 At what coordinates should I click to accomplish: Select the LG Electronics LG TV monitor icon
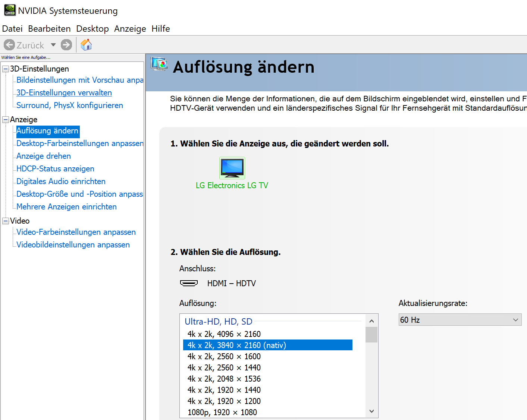(232, 168)
